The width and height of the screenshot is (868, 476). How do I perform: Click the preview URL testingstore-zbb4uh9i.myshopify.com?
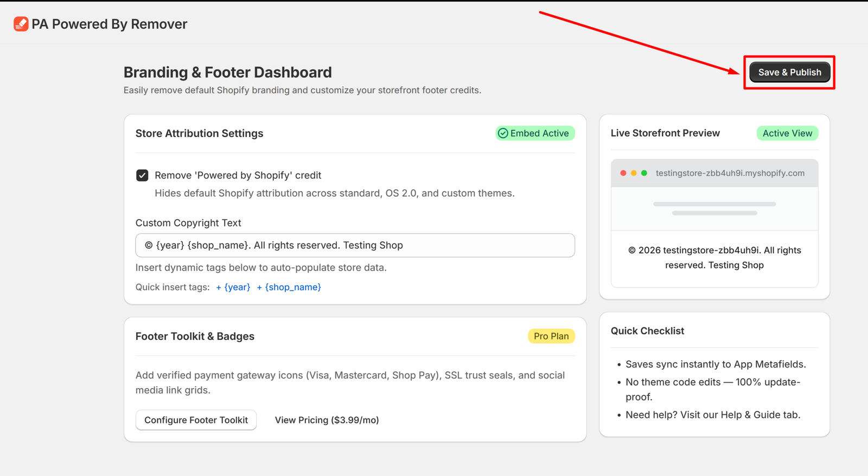[x=730, y=173]
